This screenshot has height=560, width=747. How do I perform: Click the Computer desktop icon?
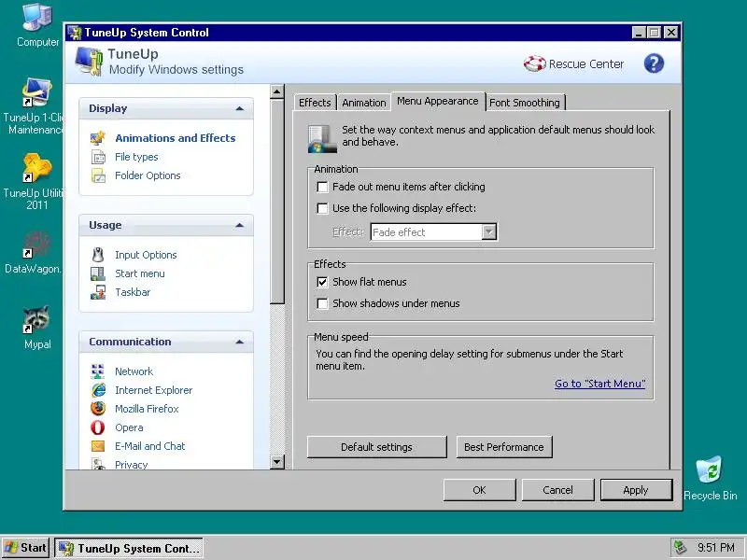coord(37,18)
